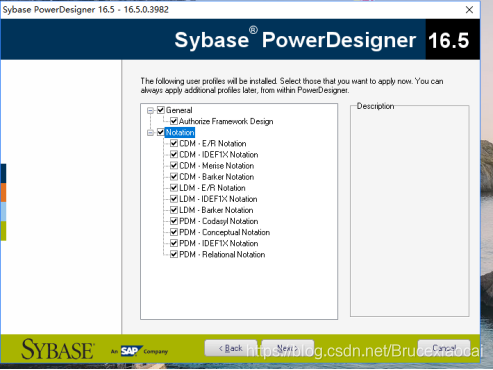Viewport: 493px width, 370px height.
Task: Toggle PDM - Codasyl Notation checkbox
Action: tap(174, 221)
